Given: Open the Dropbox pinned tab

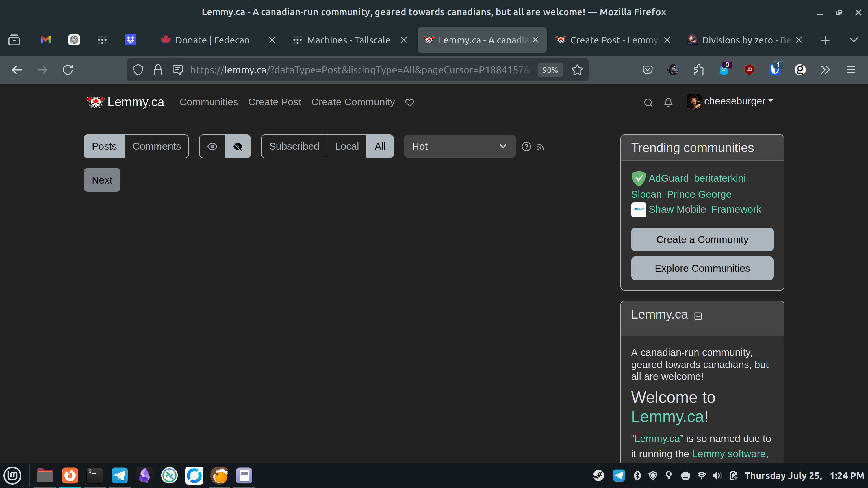Looking at the screenshot, I should [131, 40].
